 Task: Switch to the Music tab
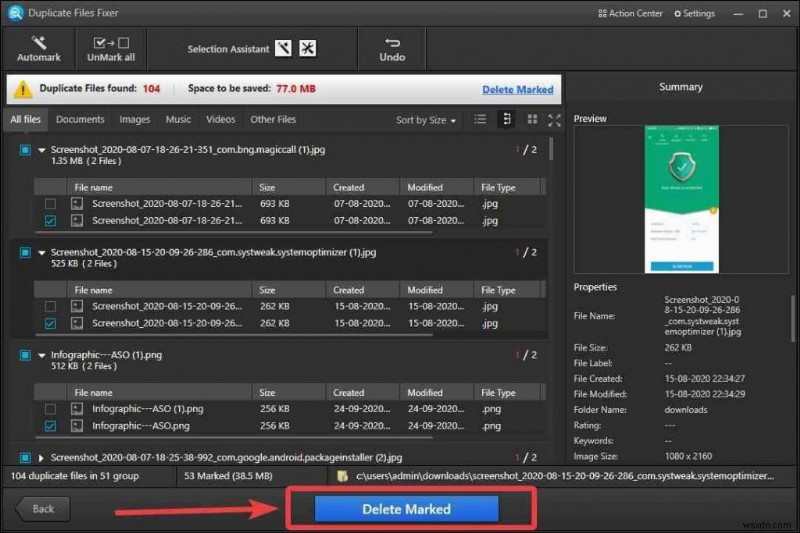click(x=178, y=119)
